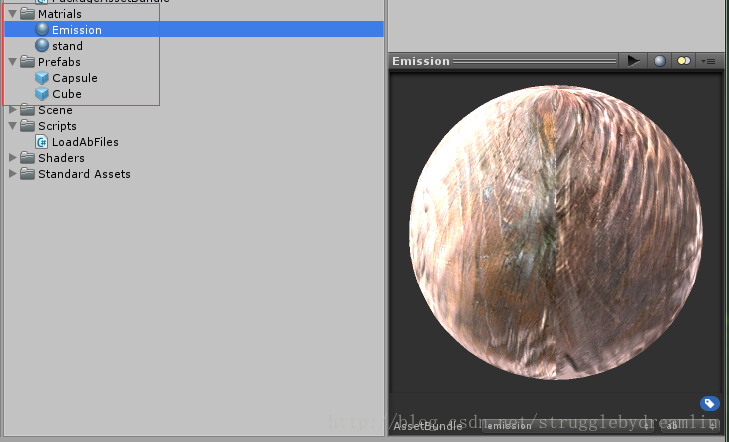Select the Shaders folder label
The image size is (729, 442).
point(61,158)
